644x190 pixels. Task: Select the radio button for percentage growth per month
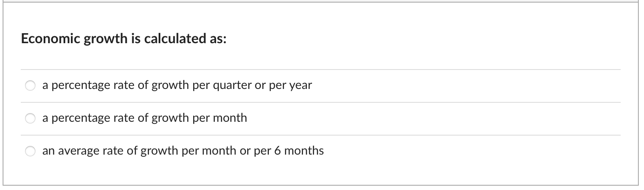tap(30, 118)
